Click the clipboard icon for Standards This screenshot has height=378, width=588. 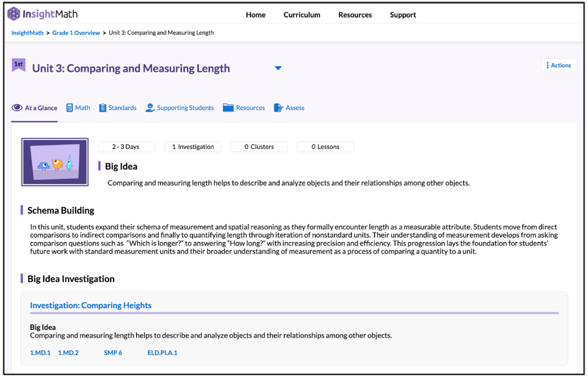[x=102, y=108]
